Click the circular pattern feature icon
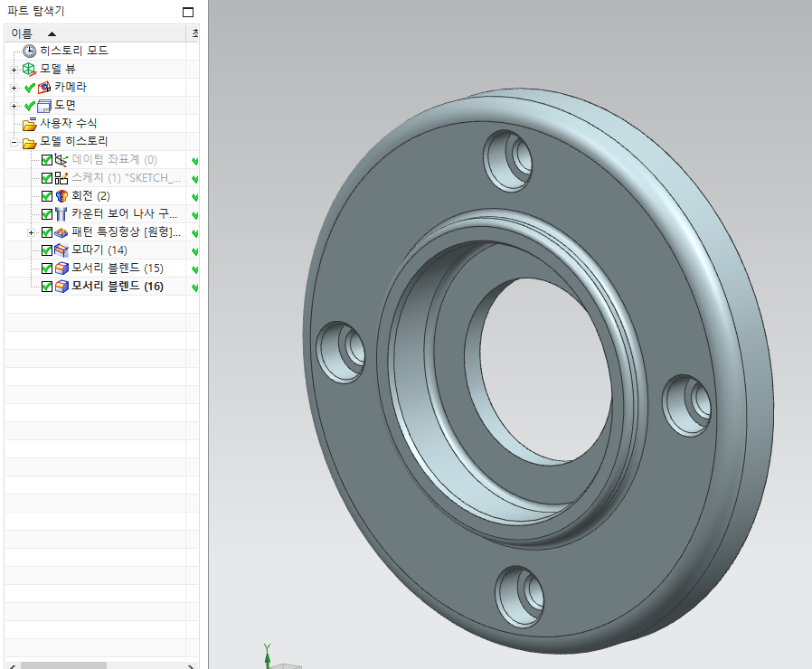The image size is (812, 669). coord(61,232)
